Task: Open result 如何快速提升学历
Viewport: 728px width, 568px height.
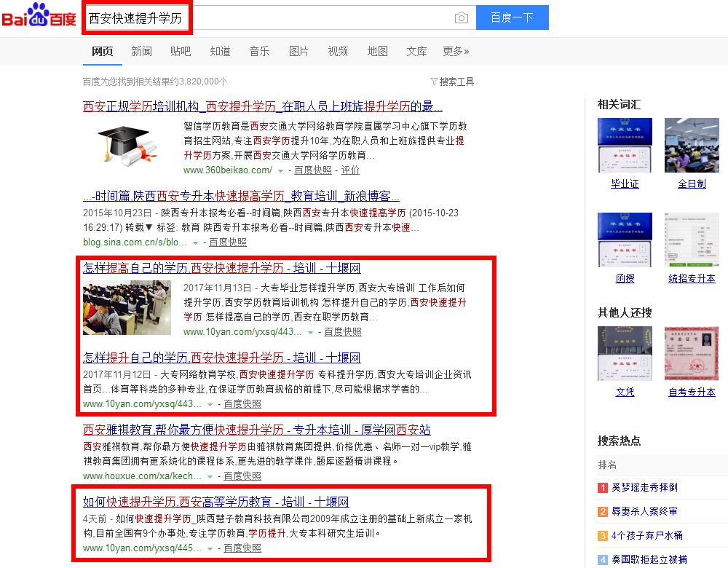Action: (x=216, y=502)
